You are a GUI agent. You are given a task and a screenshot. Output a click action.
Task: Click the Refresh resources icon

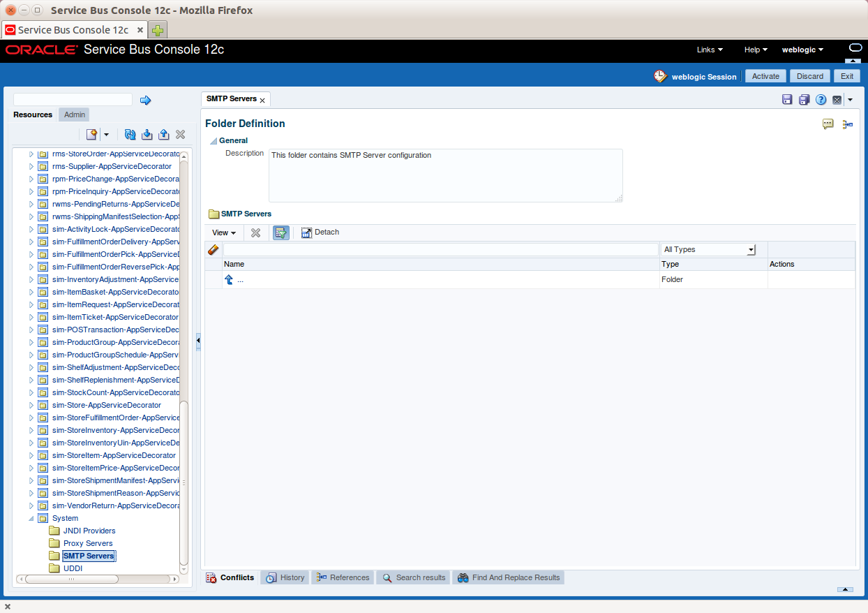[x=130, y=134]
